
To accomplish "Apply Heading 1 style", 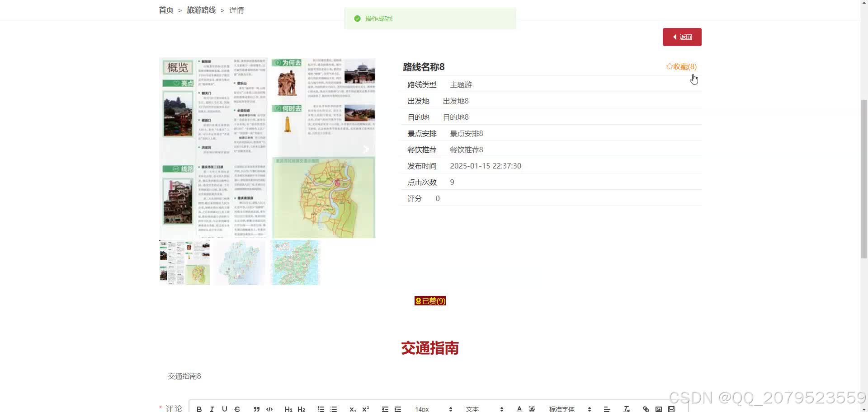I will [x=288, y=409].
